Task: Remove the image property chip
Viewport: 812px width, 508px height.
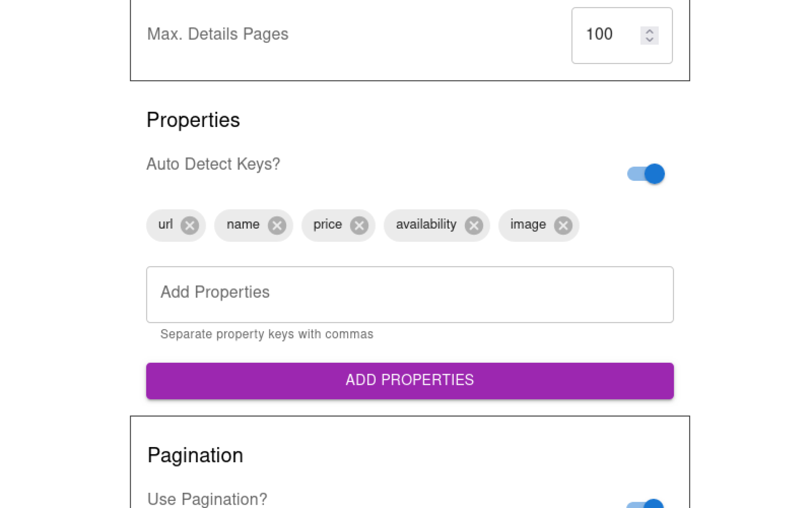Action: pos(563,226)
